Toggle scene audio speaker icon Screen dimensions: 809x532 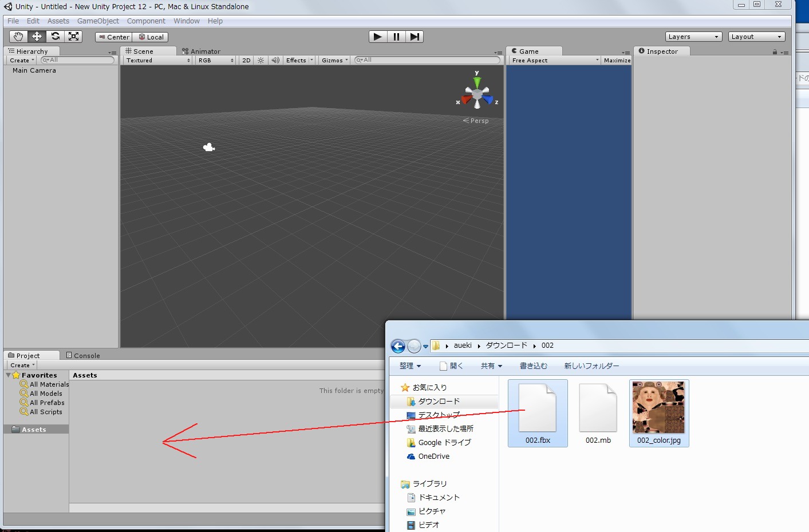pyautogui.click(x=275, y=60)
